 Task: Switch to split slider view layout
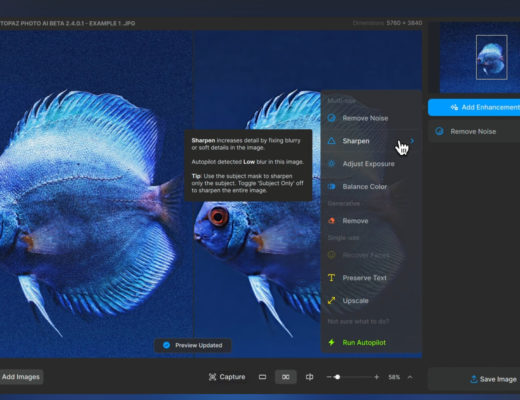coord(309,377)
